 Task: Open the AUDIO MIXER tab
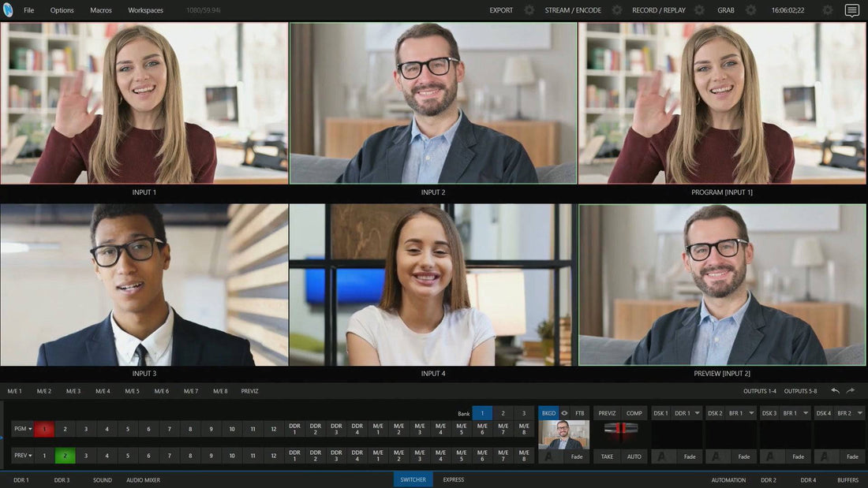[x=143, y=479]
